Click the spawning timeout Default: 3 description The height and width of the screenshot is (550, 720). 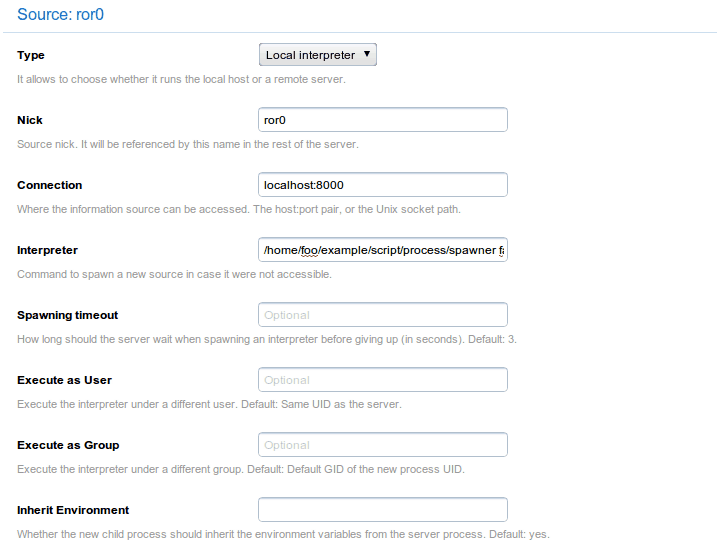click(266, 339)
